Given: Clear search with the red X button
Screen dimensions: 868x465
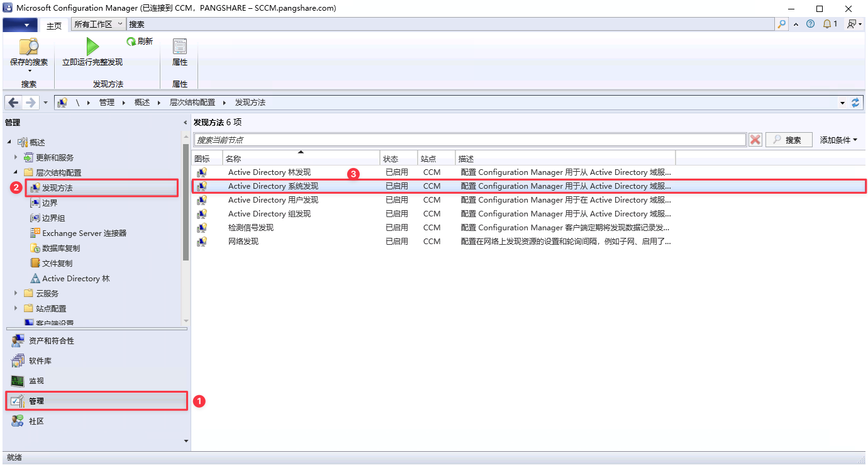Looking at the screenshot, I should 755,140.
